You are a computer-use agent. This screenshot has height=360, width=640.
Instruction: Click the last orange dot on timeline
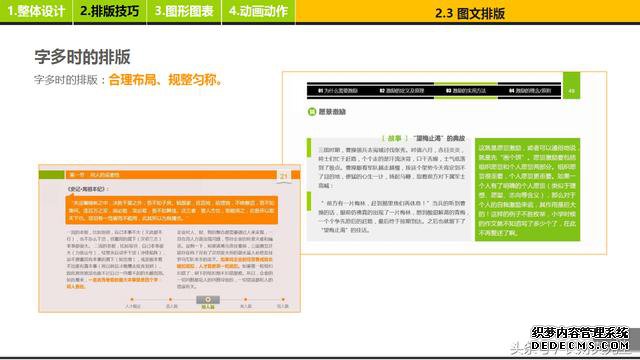pos(283,300)
